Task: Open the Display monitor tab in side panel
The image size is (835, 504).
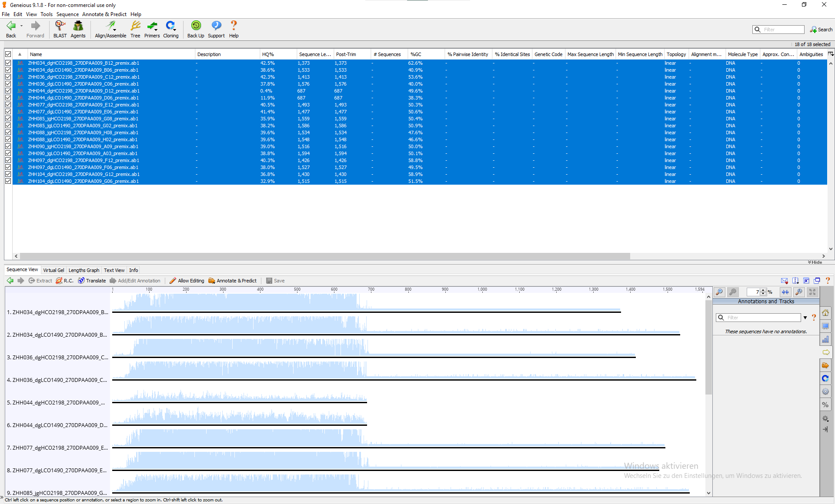Action: tap(825, 326)
